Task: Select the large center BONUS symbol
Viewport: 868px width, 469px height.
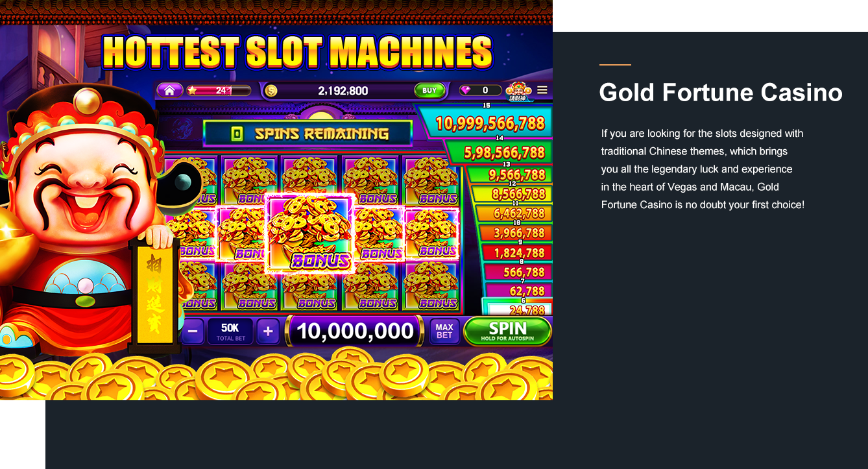Action: tap(310, 234)
